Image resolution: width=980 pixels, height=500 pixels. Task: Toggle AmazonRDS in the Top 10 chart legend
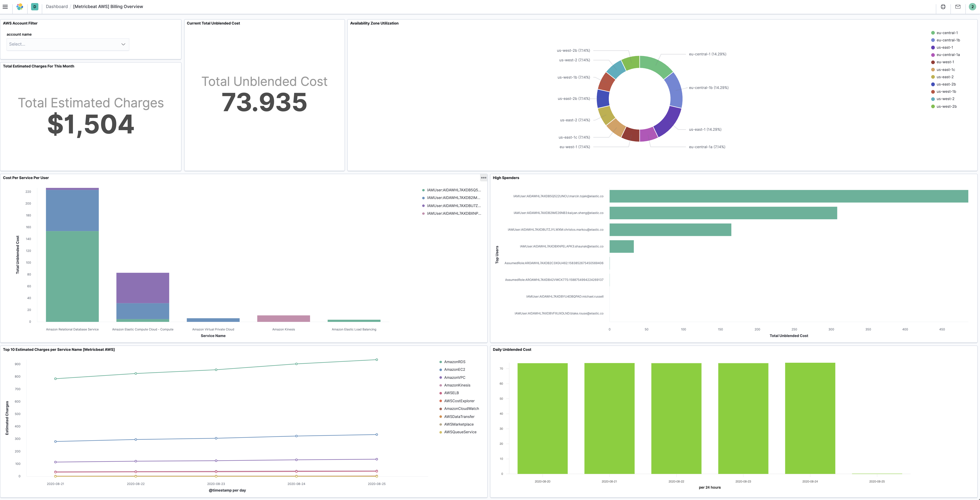455,362
